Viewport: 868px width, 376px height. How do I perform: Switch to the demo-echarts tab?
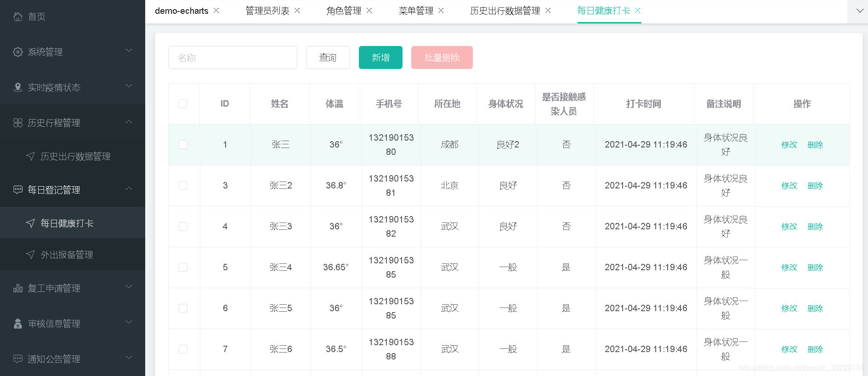coord(182,11)
